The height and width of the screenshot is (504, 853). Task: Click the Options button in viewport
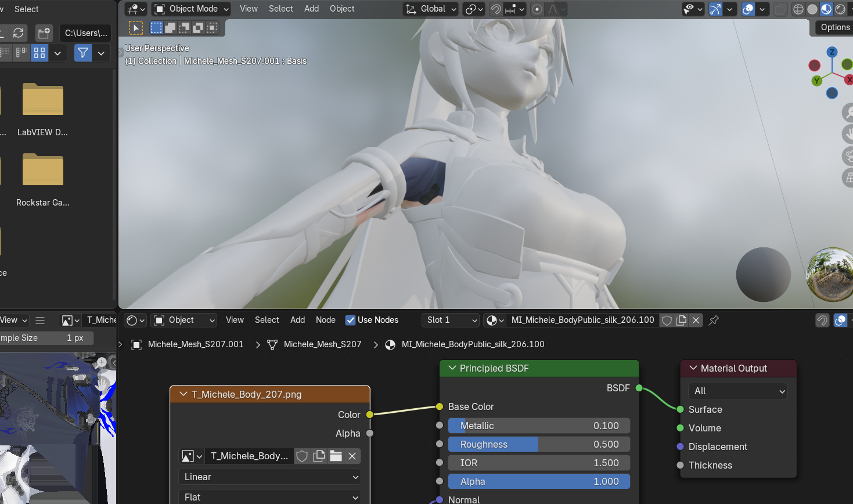point(834,27)
